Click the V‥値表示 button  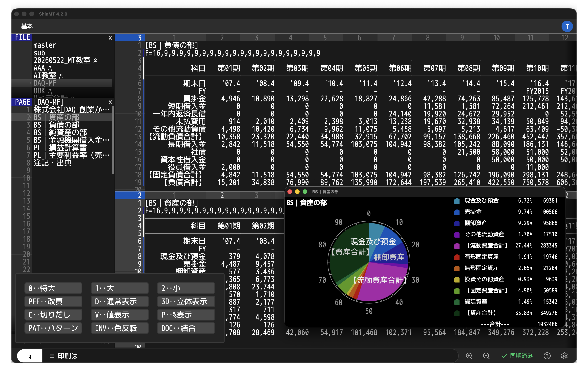pos(120,315)
